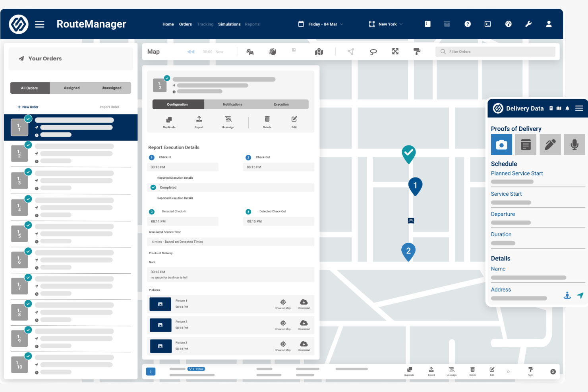Open the map layers icon
The image size is (588, 392).
(319, 51)
